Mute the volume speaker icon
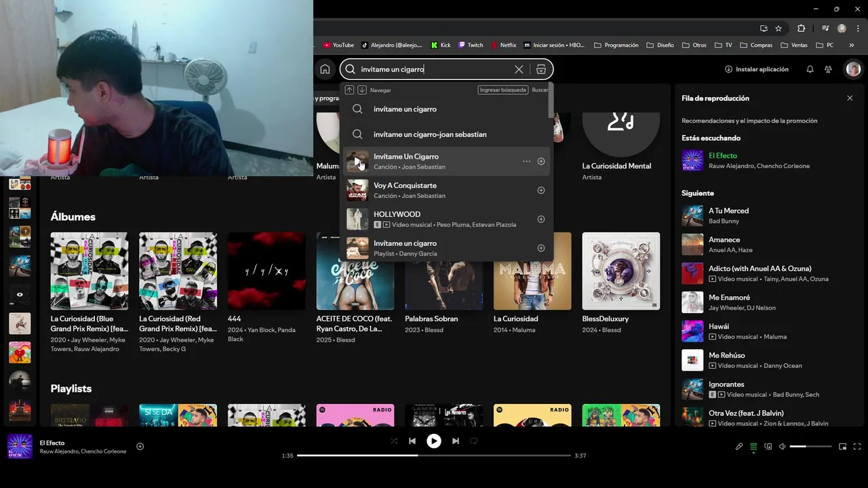The width and height of the screenshot is (868, 488). [782, 447]
